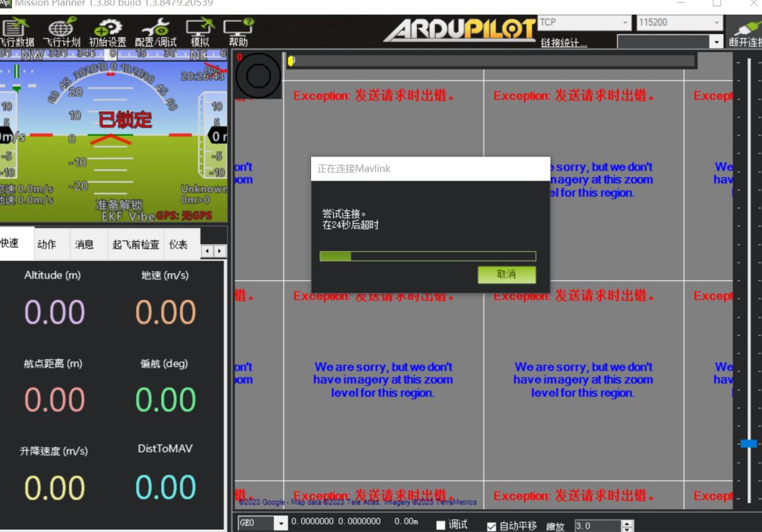Viewport: 762px width, 532px height.
Task: Open the 链接统计 link stats link
Action: click(x=564, y=42)
